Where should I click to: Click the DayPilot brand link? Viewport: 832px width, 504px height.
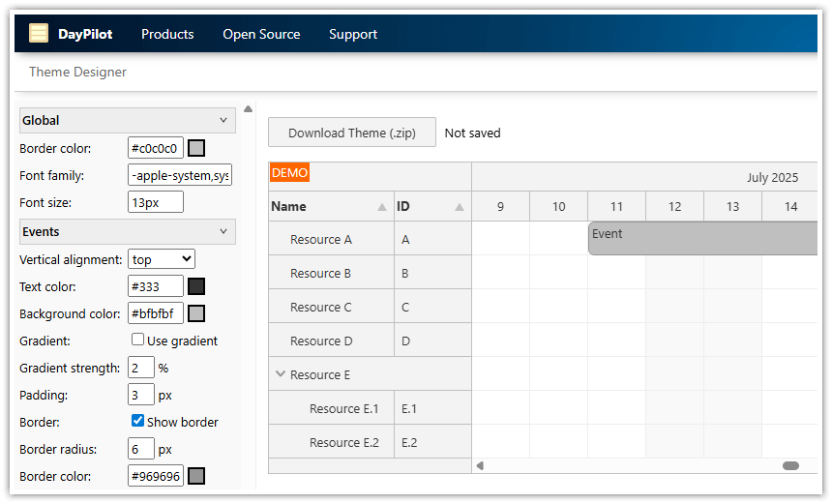[85, 34]
